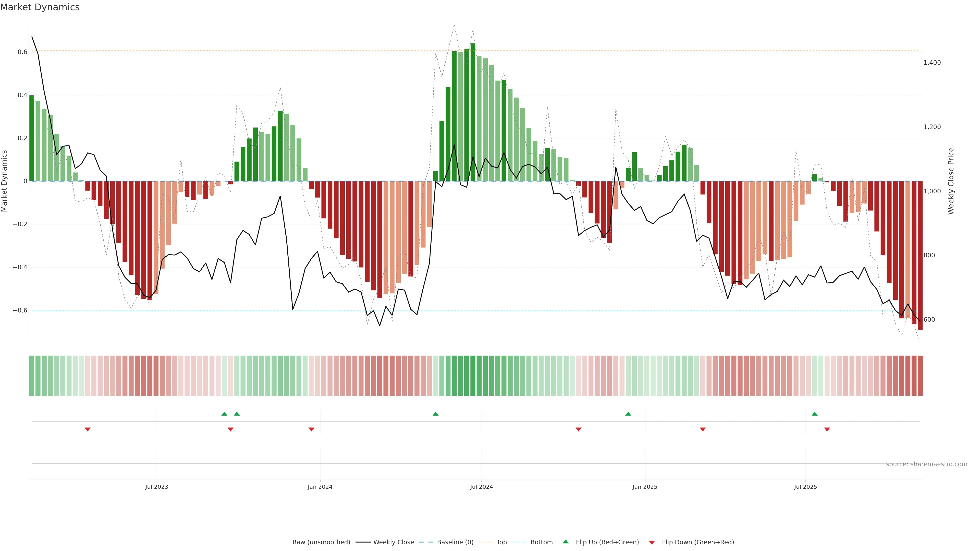Screen dimensions: 980x551
Task: Click green flip-up marker between Jan 2024 and Jul 2024
Action: (x=436, y=414)
